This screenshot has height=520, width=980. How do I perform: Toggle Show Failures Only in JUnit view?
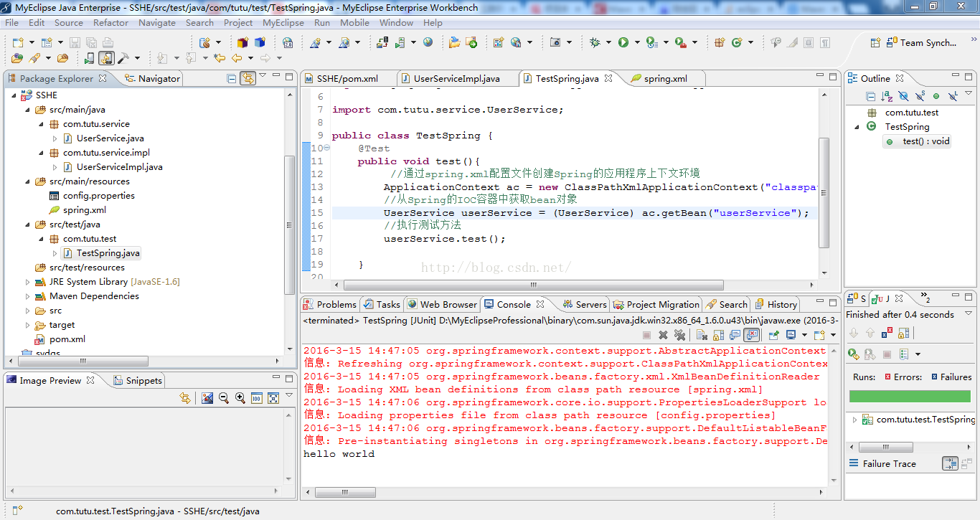pos(887,332)
